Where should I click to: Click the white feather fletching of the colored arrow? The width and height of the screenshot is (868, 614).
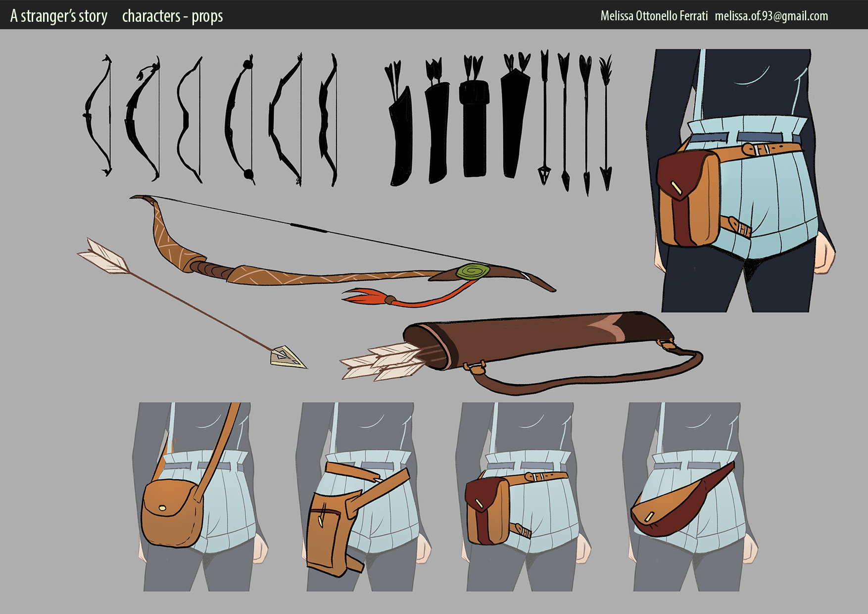coord(105,256)
